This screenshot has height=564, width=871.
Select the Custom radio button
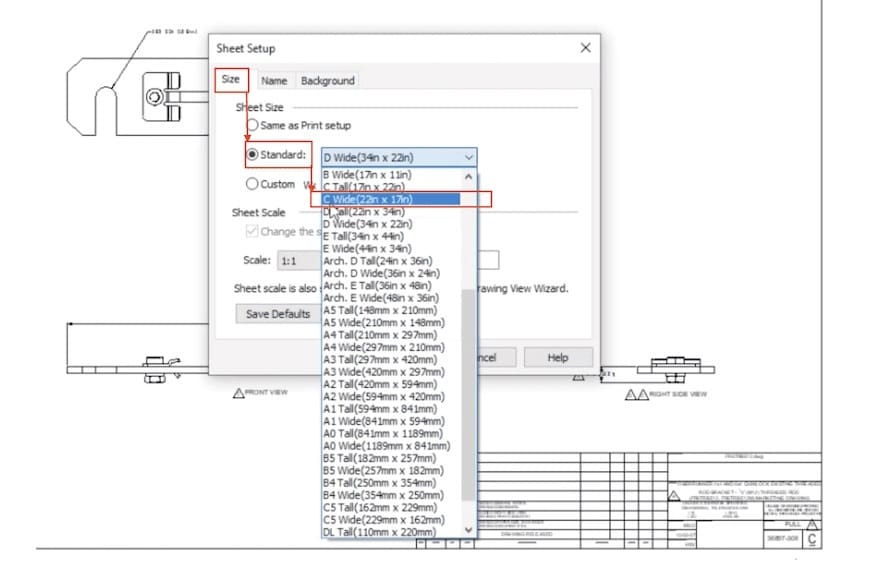(x=252, y=183)
